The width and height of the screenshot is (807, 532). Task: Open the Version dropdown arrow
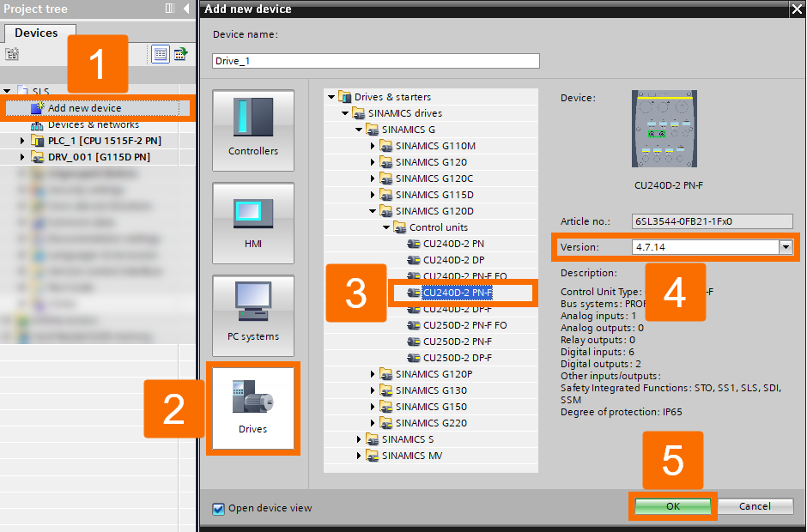point(786,247)
